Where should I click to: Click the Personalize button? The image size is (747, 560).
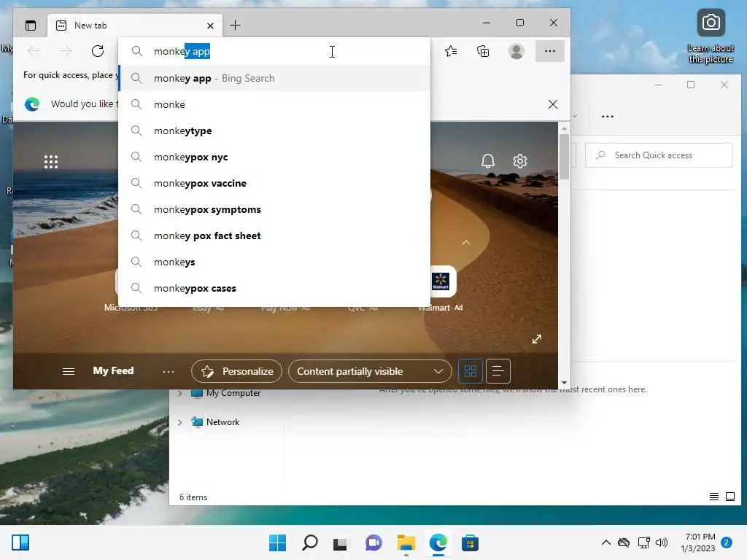click(x=237, y=371)
